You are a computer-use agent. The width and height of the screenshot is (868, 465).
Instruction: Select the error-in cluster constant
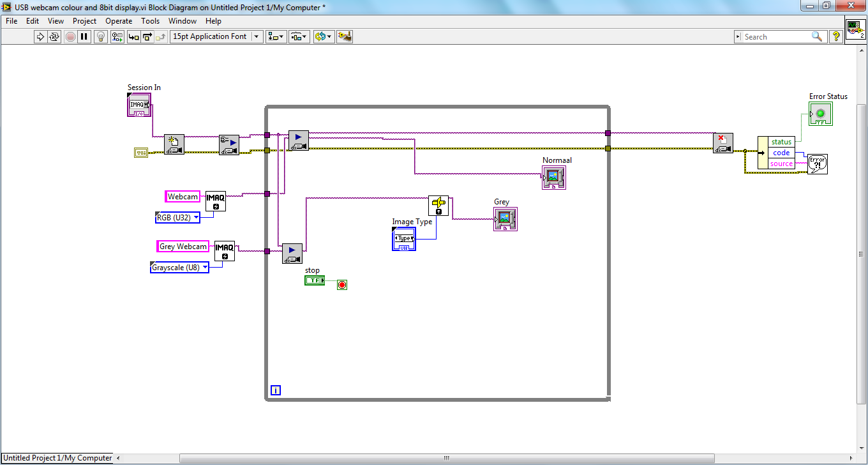(x=141, y=153)
